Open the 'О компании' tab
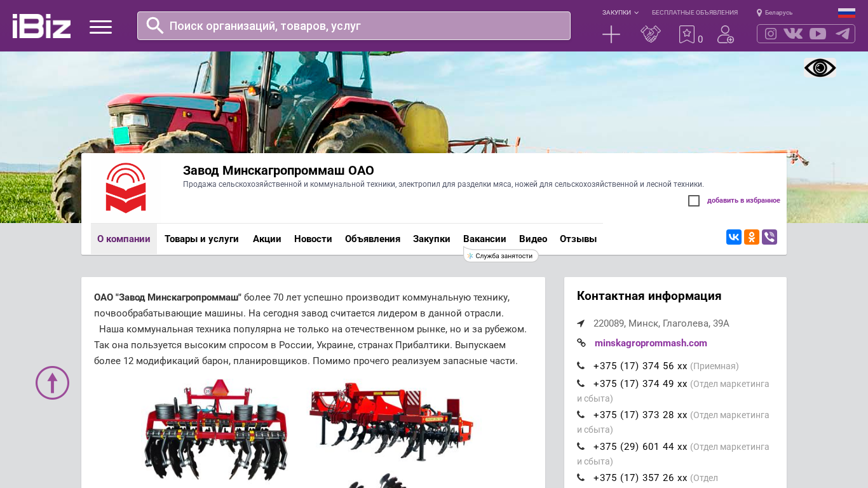Screen dimensions: 868x488 124,239
